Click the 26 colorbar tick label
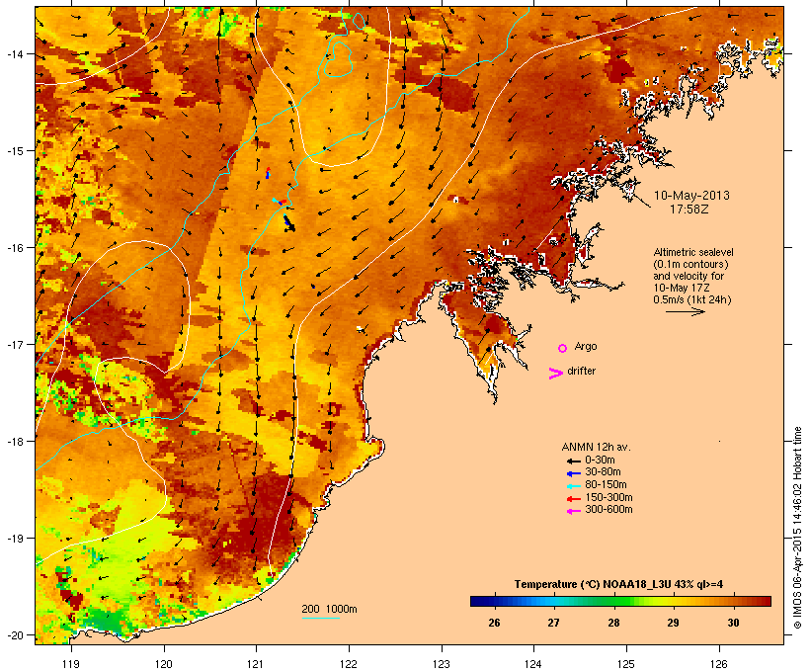810x672 pixels. [494, 623]
